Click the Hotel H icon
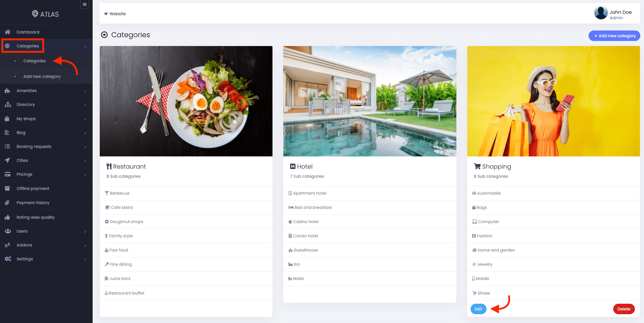Image resolution: width=644 pixels, height=323 pixels. point(293,167)
